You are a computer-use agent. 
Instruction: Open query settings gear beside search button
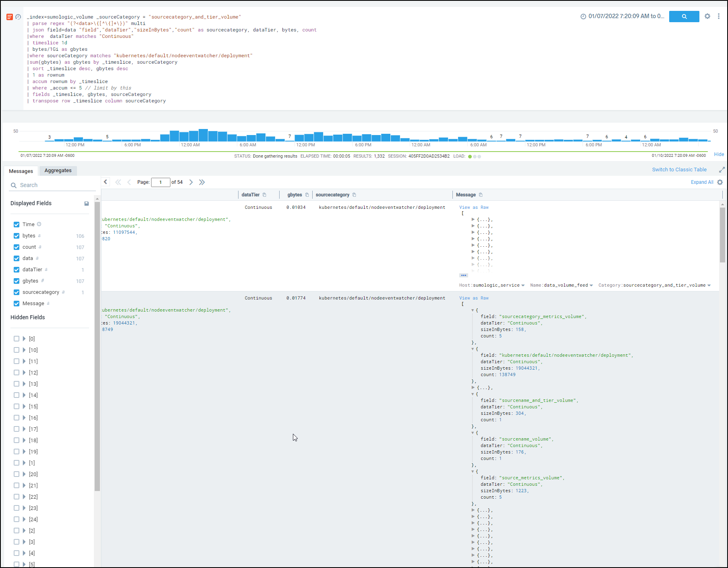(707, 16)
